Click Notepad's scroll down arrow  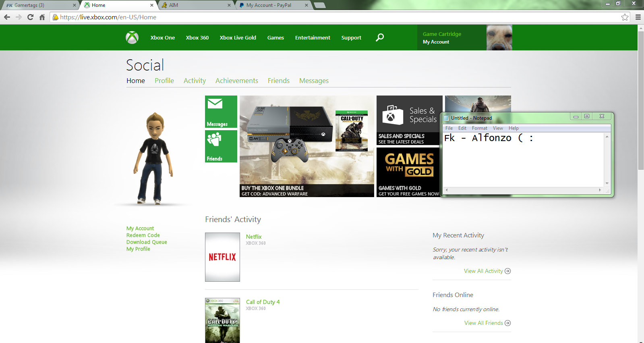tap(607, 183)
